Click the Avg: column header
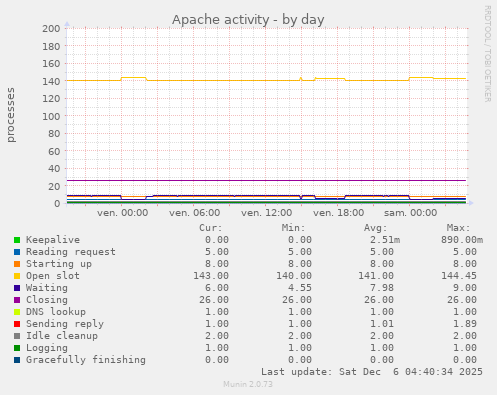Viewport: 497px width, 395px height. 376,228
